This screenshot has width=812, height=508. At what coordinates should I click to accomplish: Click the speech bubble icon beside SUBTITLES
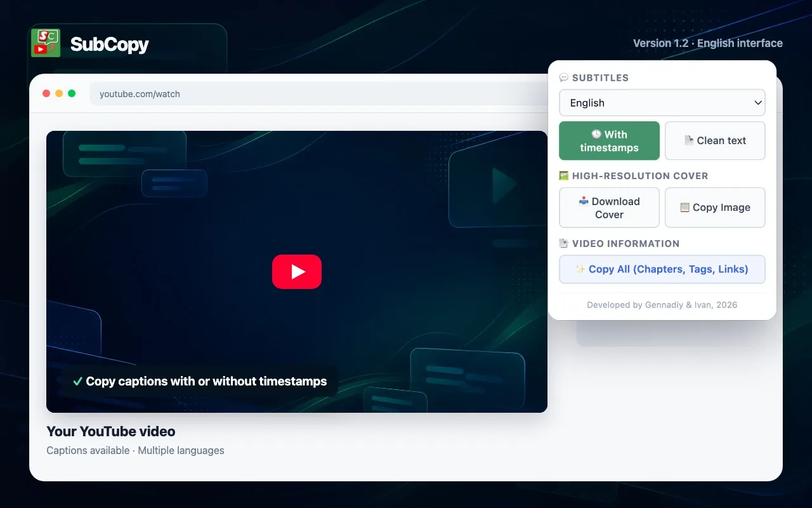[564, 77]
